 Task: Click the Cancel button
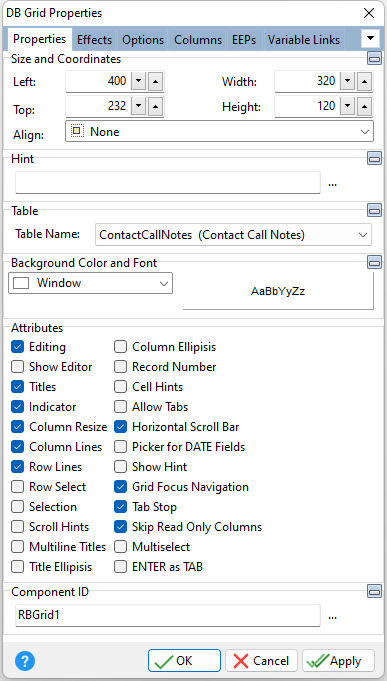pyautogui.click(x=261, y=661)
